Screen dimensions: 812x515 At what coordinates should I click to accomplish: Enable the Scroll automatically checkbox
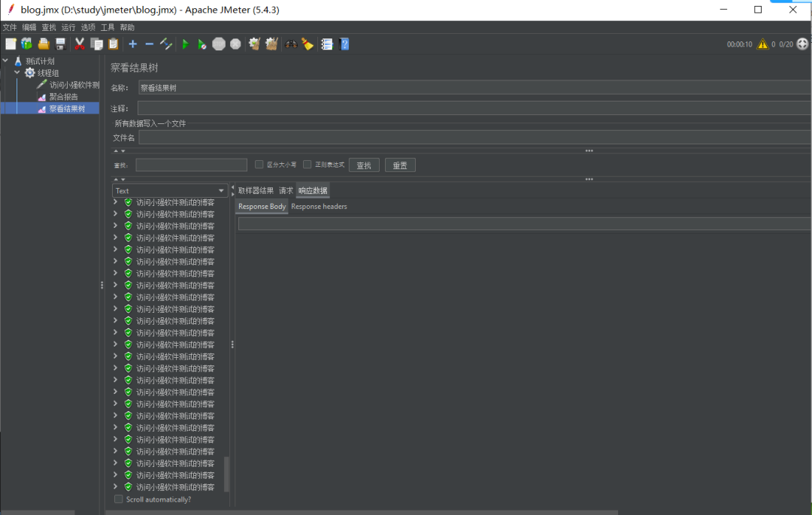[119, 499]
